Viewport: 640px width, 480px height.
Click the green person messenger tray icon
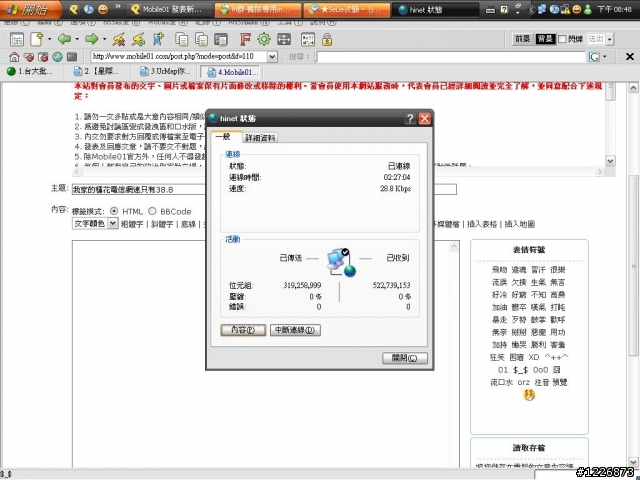point(587,9)
